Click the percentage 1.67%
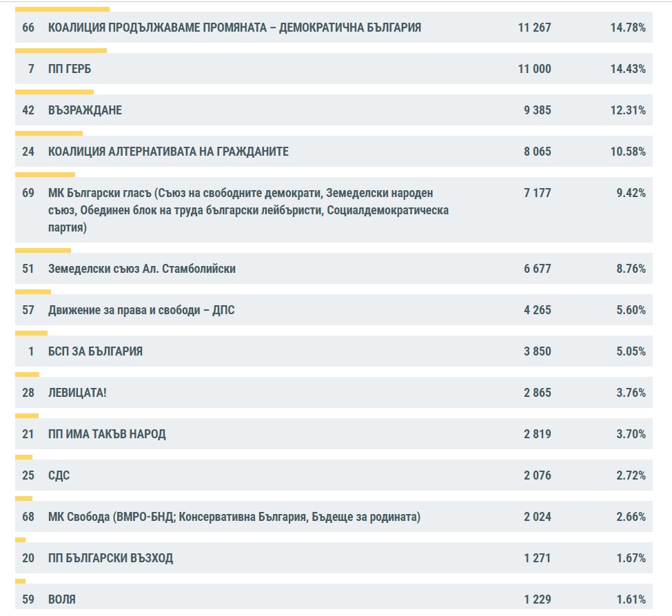Screen dimensions: 672x616 tap(631, 558)
